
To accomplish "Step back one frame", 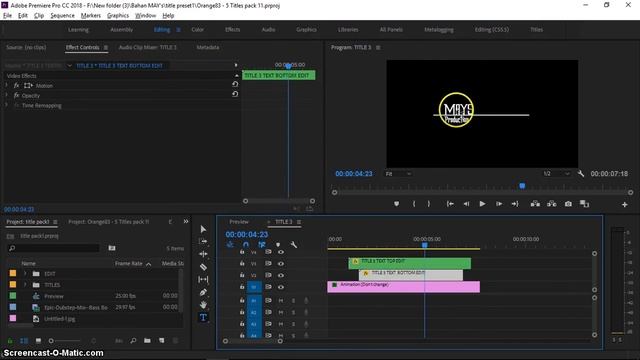I will tap(466, 204).
